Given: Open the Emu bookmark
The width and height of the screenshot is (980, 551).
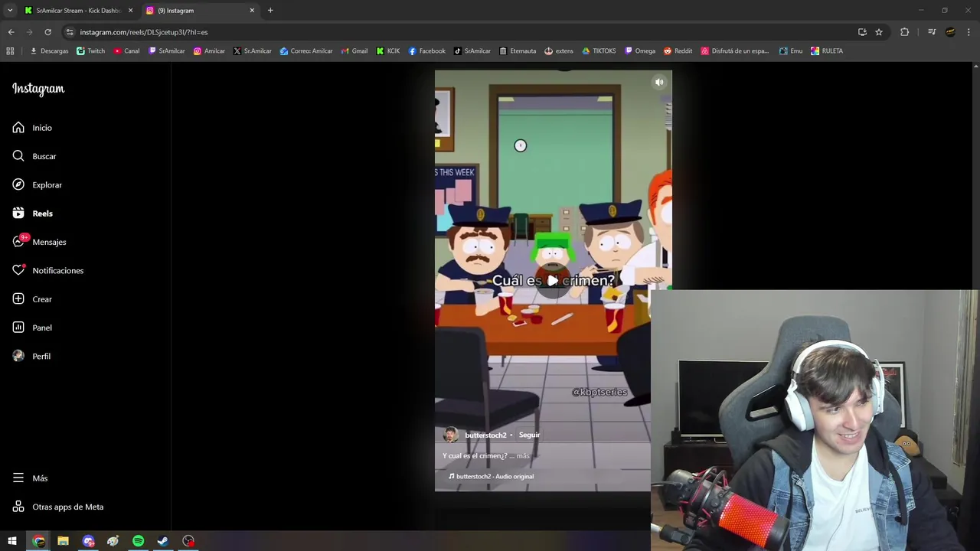Looking at the screenshot, I should point(791,51).
